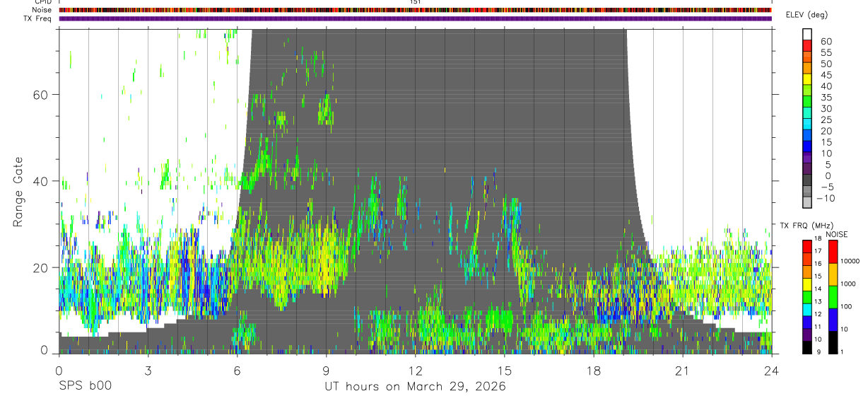This screenshot has height=401, width=868.
Task: Click the 'TX Freq' row label at top
Action: [x=37, y=18]
